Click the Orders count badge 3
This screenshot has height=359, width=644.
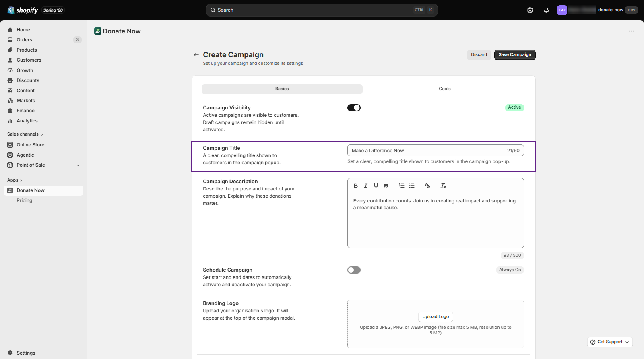pos(78,40)
